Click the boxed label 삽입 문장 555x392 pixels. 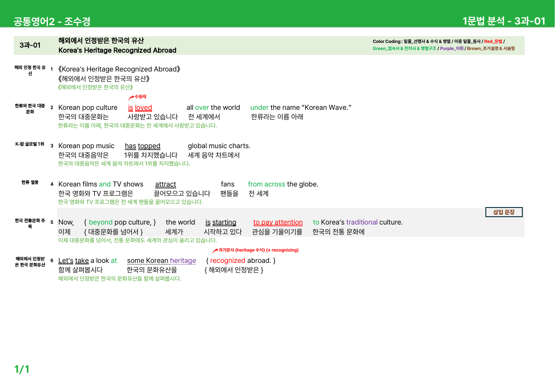pyautogui.click(x=504, y=212)
